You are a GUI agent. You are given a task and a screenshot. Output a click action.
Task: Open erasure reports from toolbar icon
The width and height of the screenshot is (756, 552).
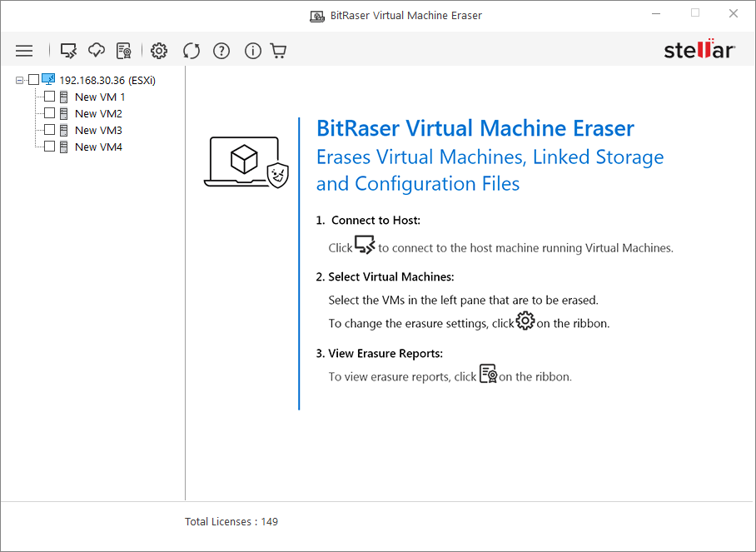point(124,51)
